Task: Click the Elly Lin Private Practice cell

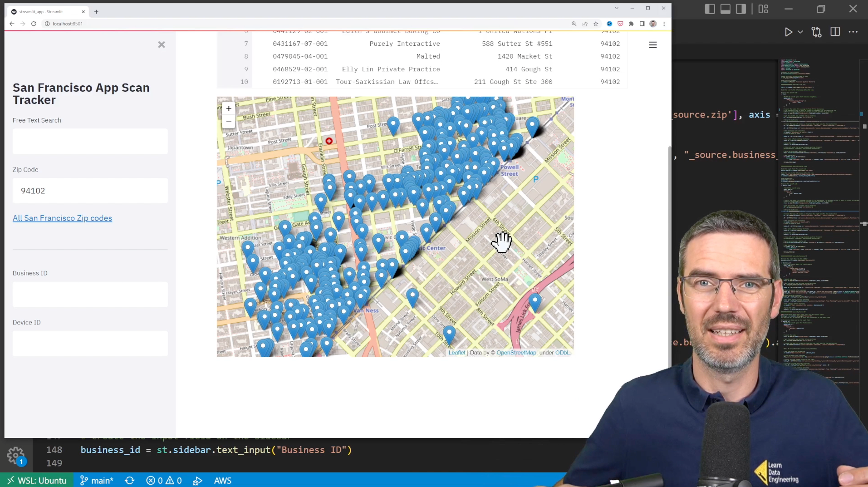Action: (391, 69)
